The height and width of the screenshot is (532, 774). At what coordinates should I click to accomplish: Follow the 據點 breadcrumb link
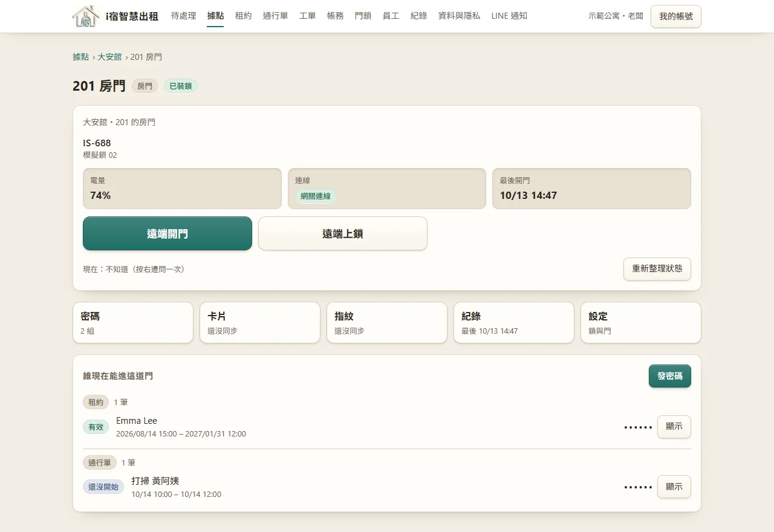tap(81, 57)
